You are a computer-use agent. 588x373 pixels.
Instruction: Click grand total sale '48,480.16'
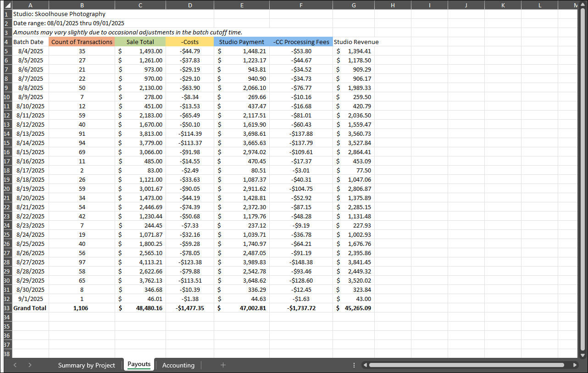(x=140, y=308)
